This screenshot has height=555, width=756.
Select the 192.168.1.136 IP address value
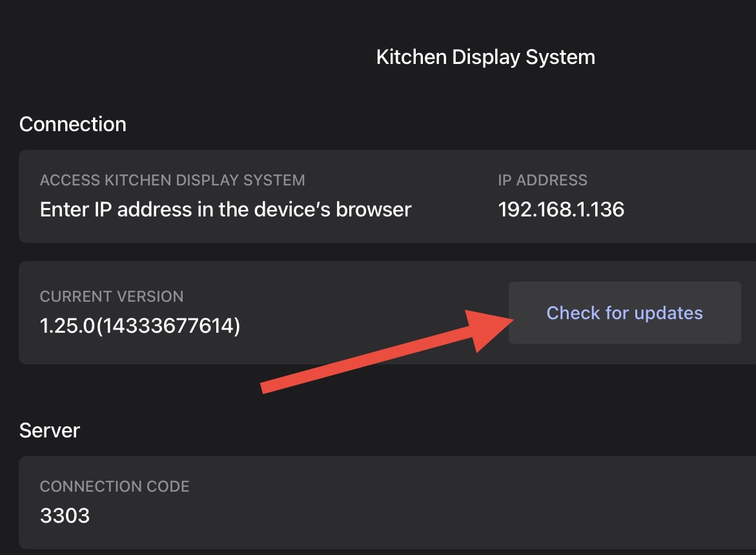[561, 209]
